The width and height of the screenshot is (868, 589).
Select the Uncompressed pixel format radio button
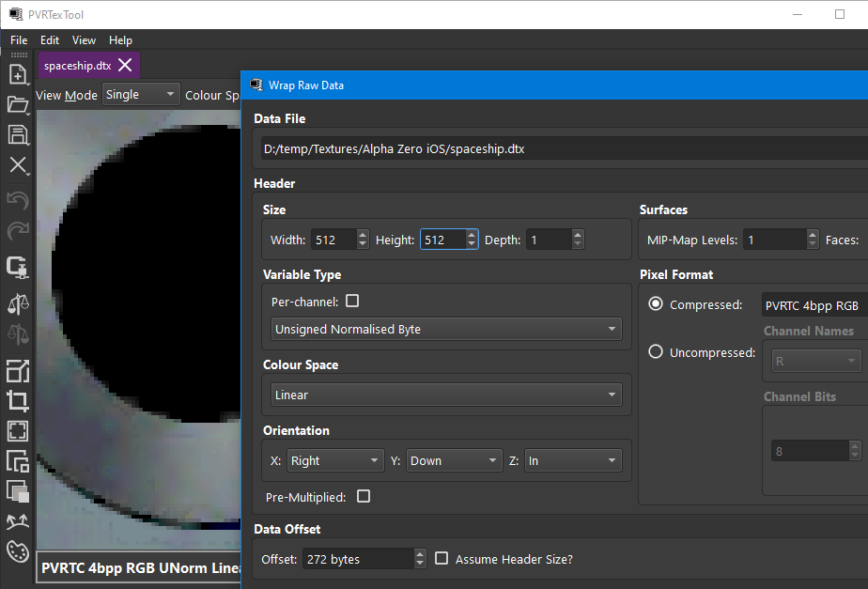[656, 352]
